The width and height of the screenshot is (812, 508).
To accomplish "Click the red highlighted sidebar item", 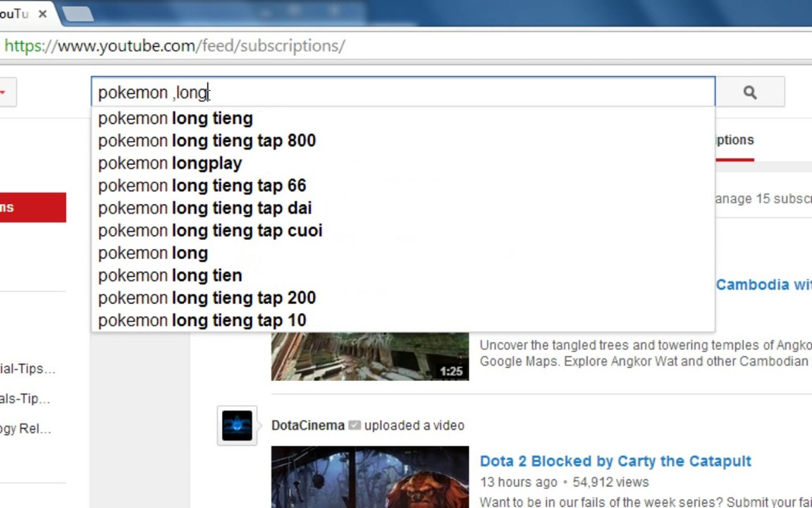I will (32, 207).
